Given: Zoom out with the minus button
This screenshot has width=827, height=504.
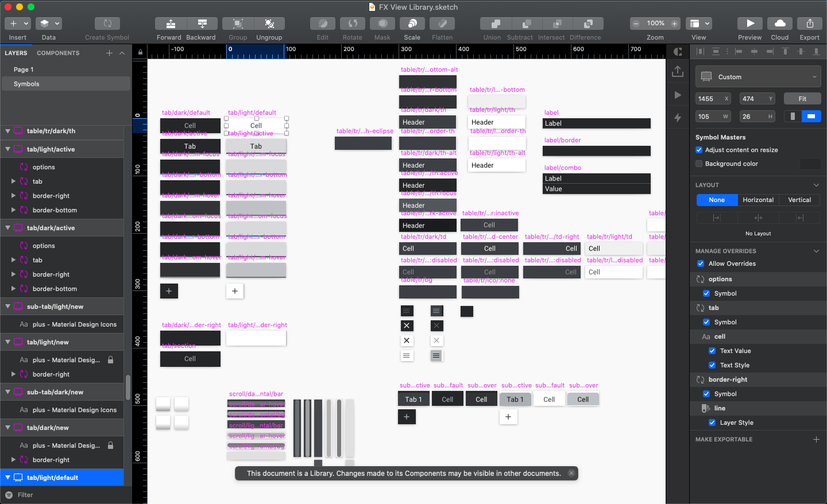Looking at the screenshot, I should point(636,24).
